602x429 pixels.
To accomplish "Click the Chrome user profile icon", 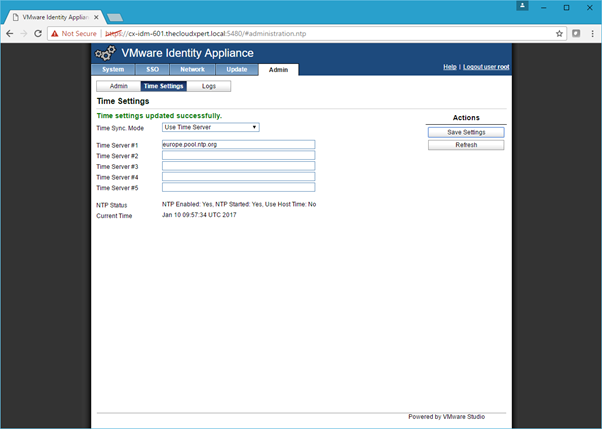I will tap(523, 6).
